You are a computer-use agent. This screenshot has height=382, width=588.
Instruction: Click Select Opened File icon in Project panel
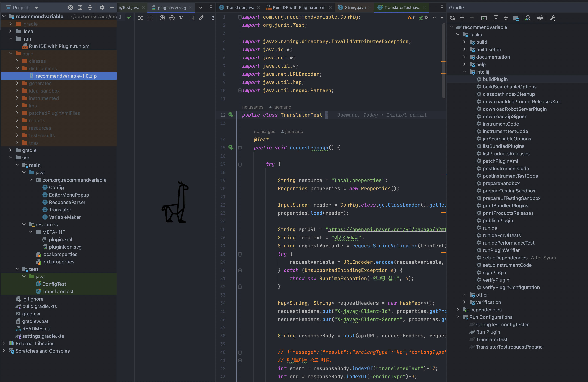(70, 7)
